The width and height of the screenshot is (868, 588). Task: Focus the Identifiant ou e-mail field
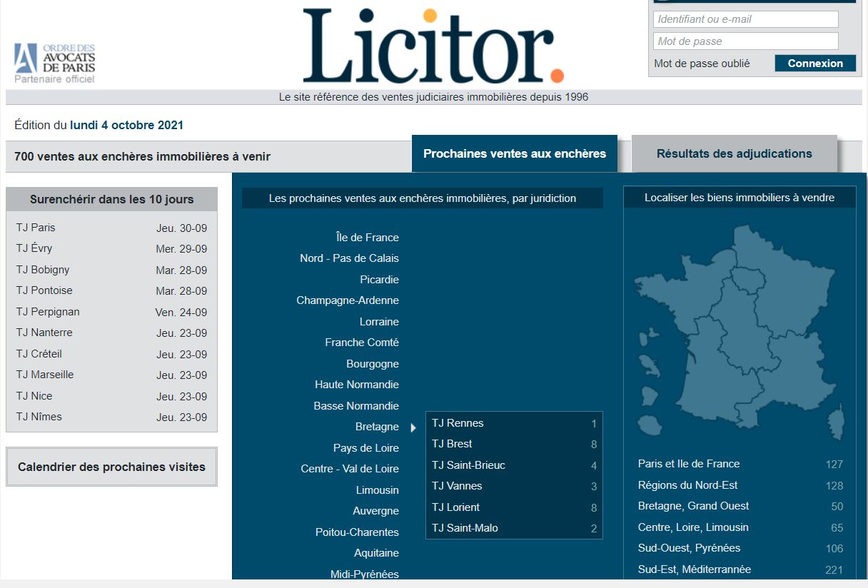[x=745, y=19]
